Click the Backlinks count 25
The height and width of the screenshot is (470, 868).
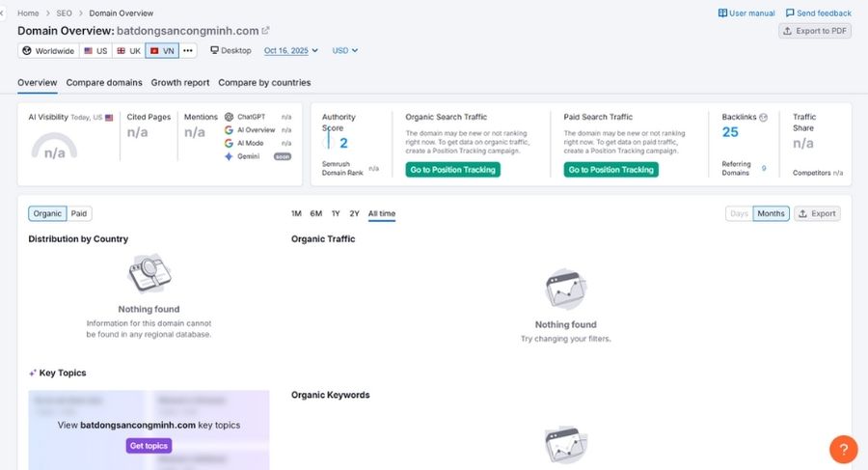click(730, 132)
